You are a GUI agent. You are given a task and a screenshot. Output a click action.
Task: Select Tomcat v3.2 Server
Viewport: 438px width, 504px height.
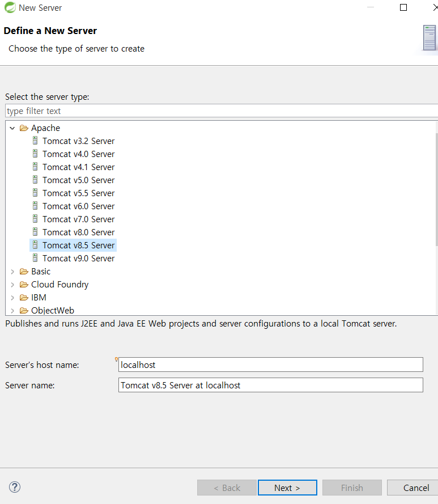tap(78, 141)
